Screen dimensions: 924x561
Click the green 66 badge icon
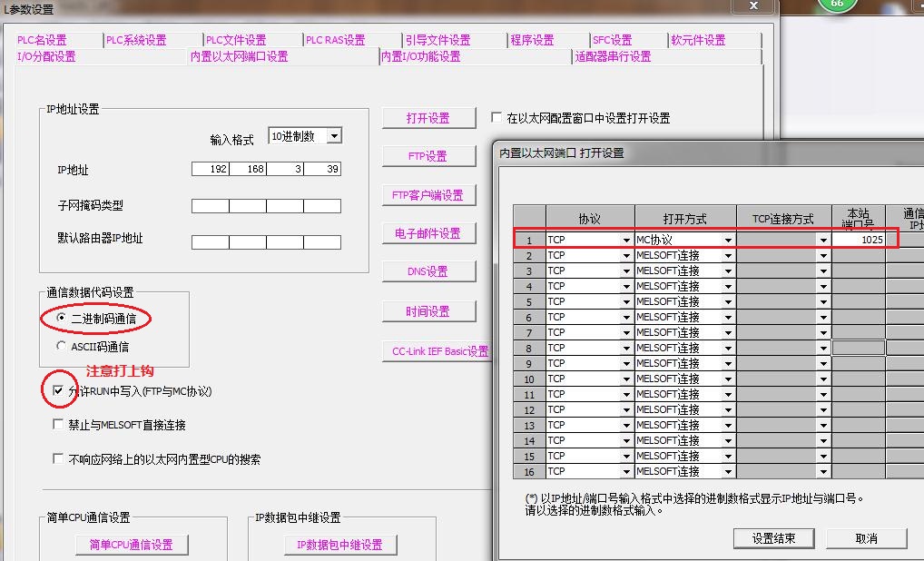836,5
